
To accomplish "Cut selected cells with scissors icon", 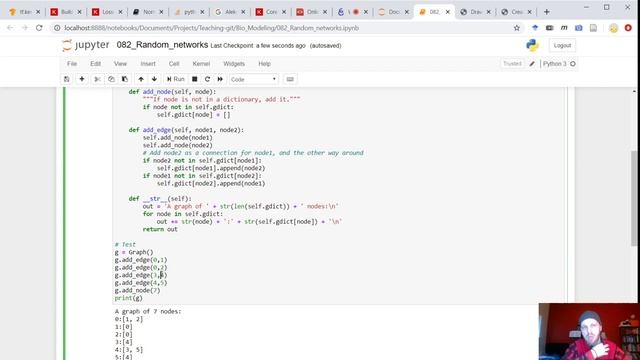I will tap(97, 79).
